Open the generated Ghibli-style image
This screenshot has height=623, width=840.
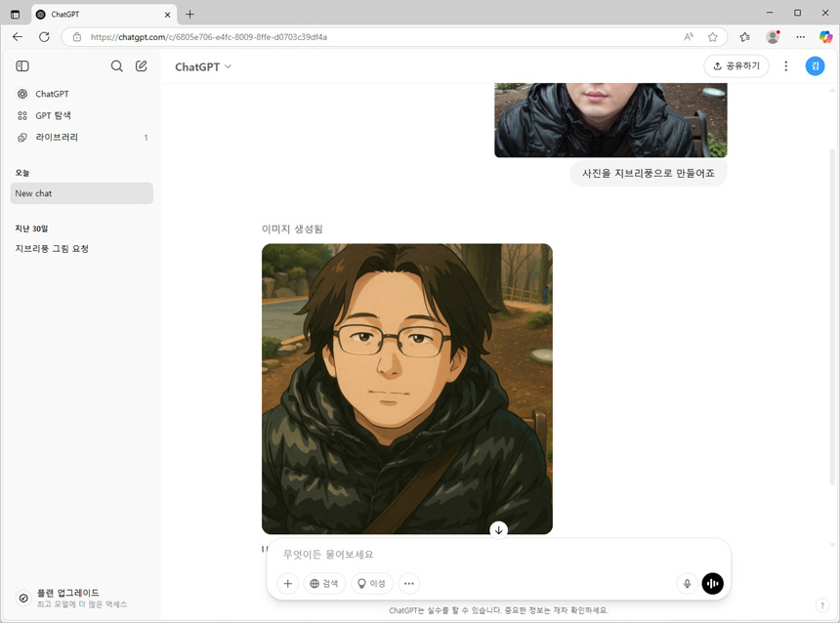coord(406,389)
